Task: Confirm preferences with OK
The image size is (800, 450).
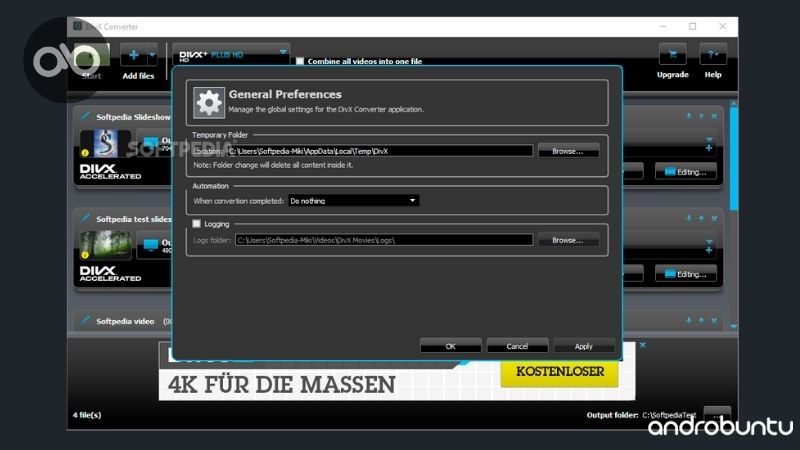Action: point(450,346)
